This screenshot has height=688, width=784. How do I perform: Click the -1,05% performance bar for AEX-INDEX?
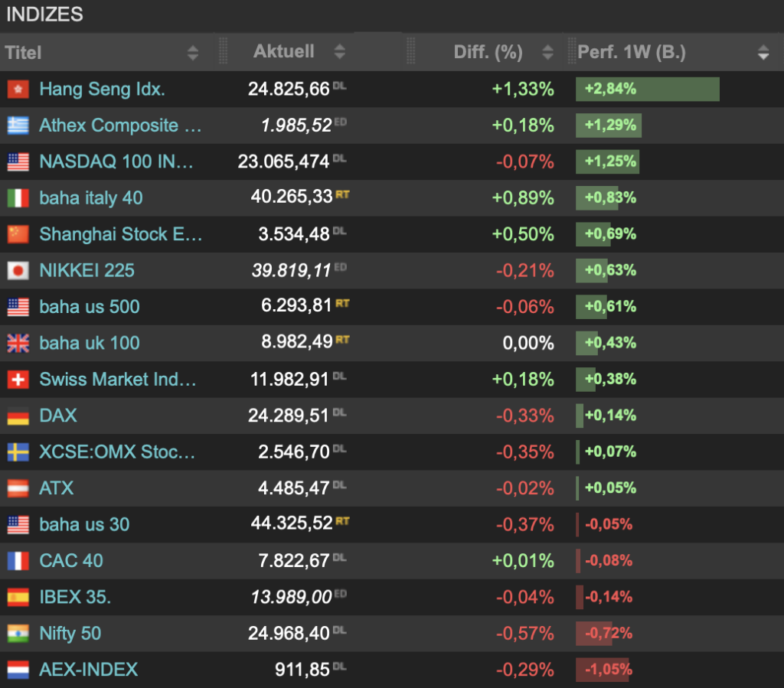pyautogui.click(x=603, y=670)
